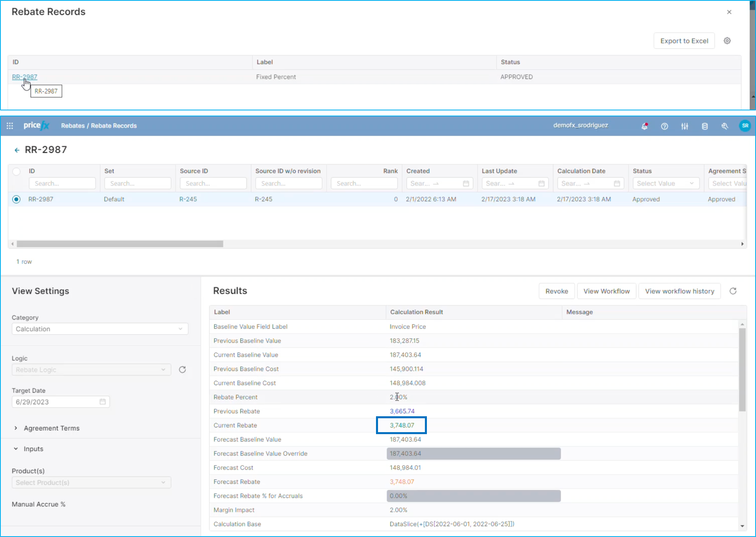The image size is (756, 537).
Task: Open the Category Calculation dropdown
Action: pos(100,329)
